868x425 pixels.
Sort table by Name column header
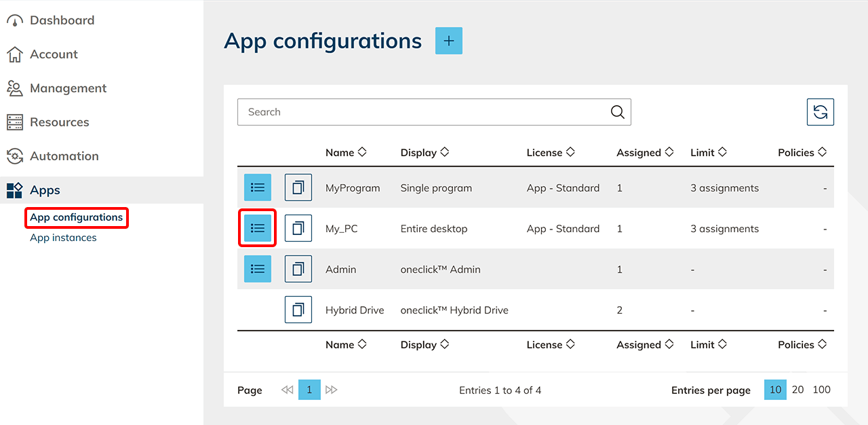(345, 153)
